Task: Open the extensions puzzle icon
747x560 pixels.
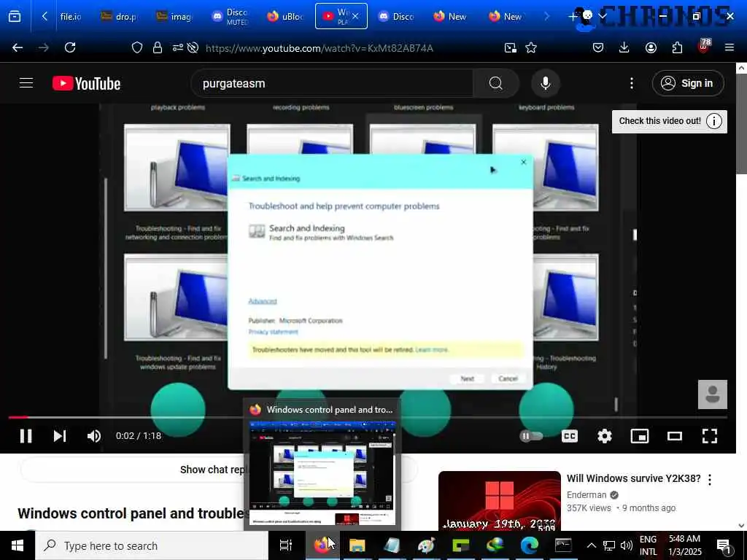Action: tap(677, 47)
